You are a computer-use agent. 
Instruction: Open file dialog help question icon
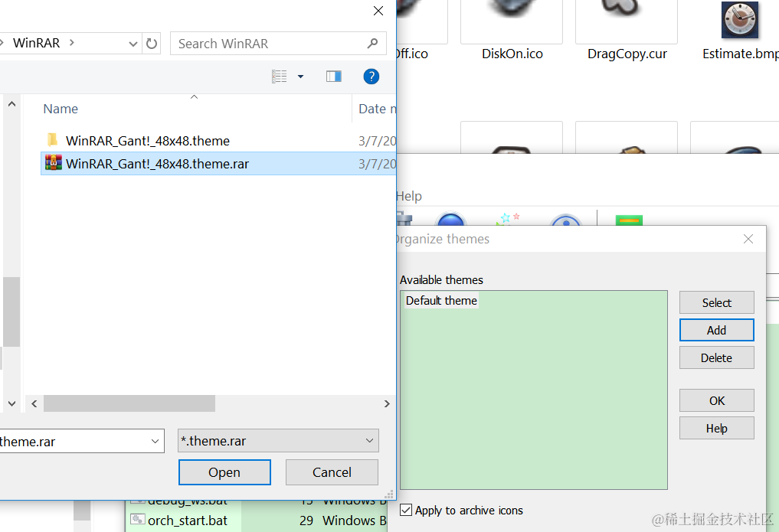[371, 77]
